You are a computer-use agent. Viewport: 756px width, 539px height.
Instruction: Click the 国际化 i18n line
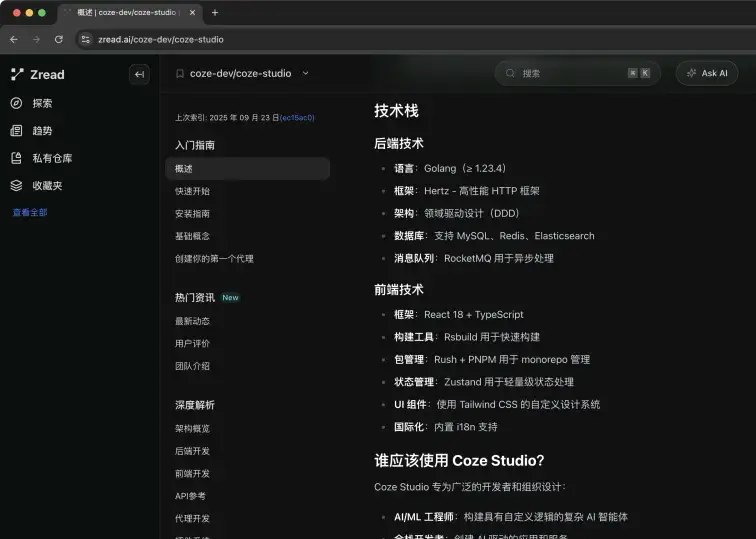[446, 427]
